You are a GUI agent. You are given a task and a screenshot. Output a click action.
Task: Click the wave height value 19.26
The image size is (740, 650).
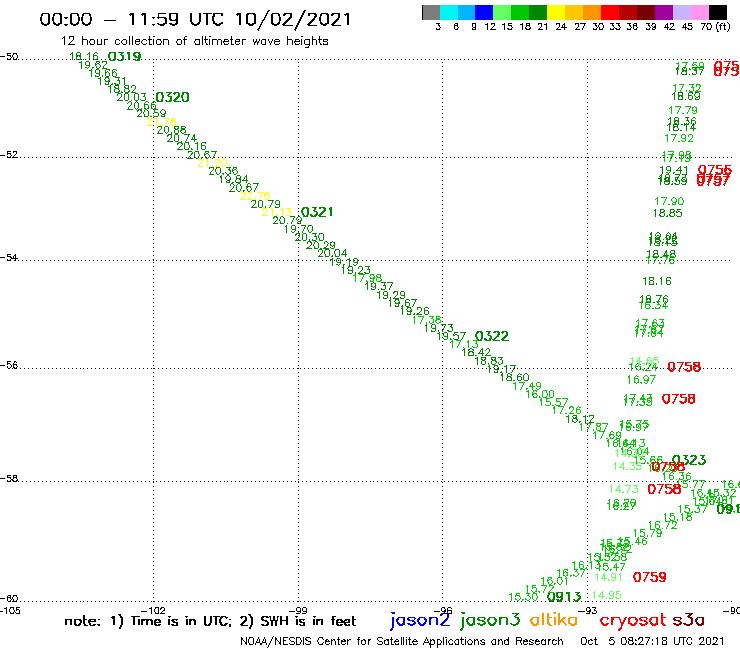click(x=415, y=311)
